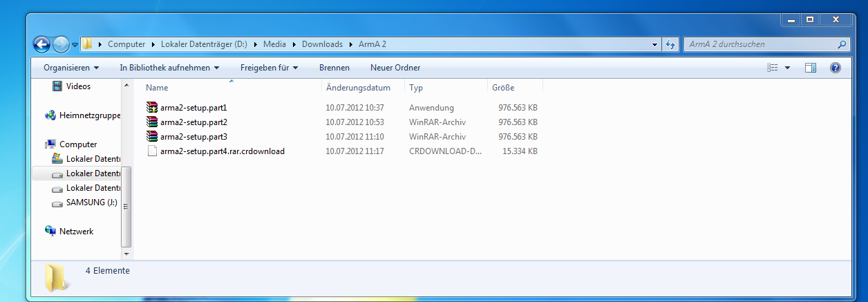Click the folder icon in the address bar
The width and height of the screenshot is (868, 302).
tap(88, 44)
